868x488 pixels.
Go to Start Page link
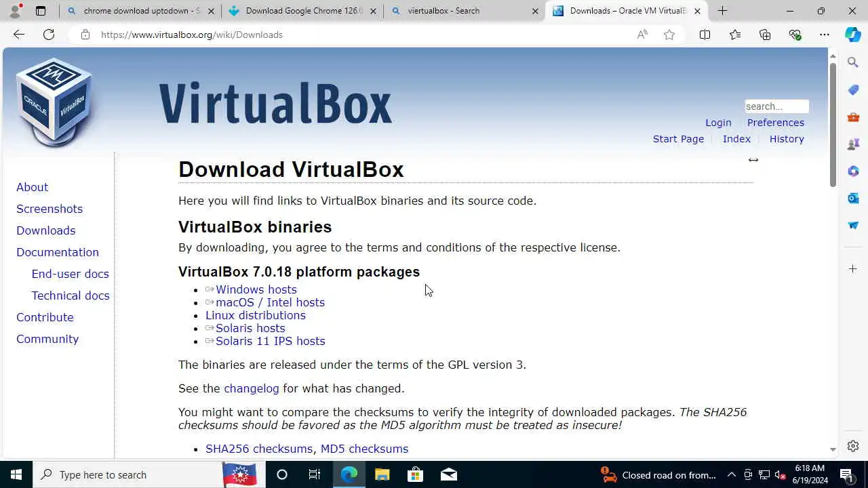coord(678,139)
